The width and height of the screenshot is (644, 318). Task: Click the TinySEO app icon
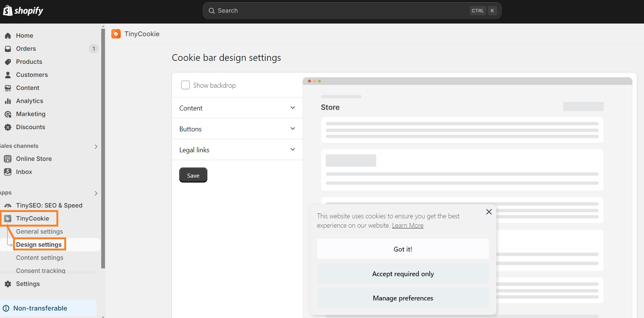tap(8, 206)
